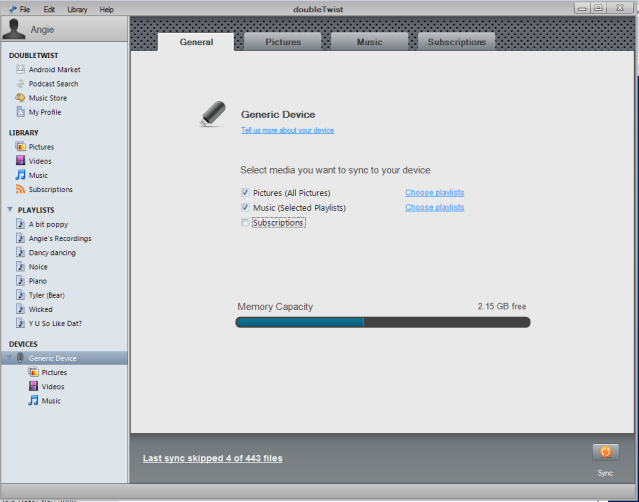Click the 'Y U So Like Dat?' playlist icon

point(20,323)
